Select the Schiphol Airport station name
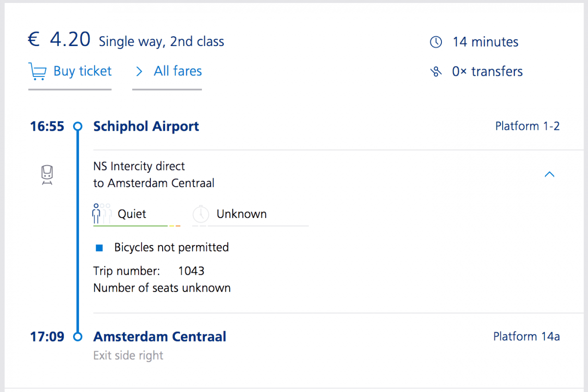This screenshot has height=392, width=588. pos(146,126)
